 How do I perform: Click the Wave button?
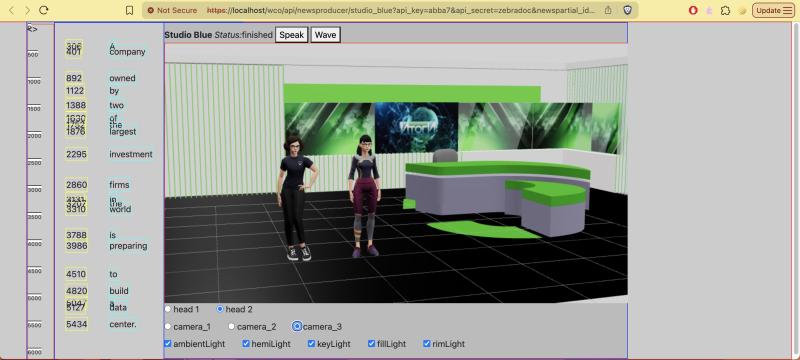click(x=326, y=35)
